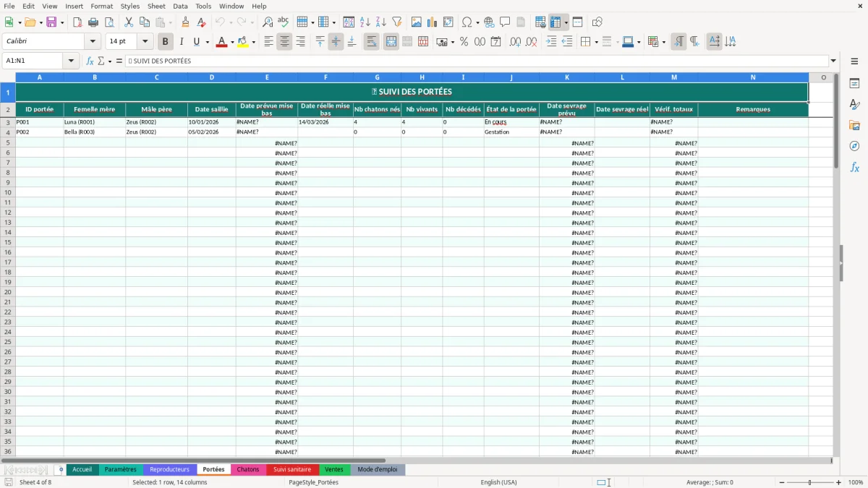The height and width of the screenshot is (488, 868).
Task: Click the zoom in plus button
Action: [x=838, y=482]
